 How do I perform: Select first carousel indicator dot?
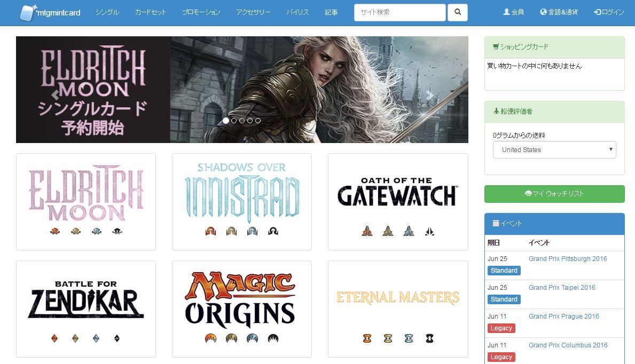click(x=226, y=121)
